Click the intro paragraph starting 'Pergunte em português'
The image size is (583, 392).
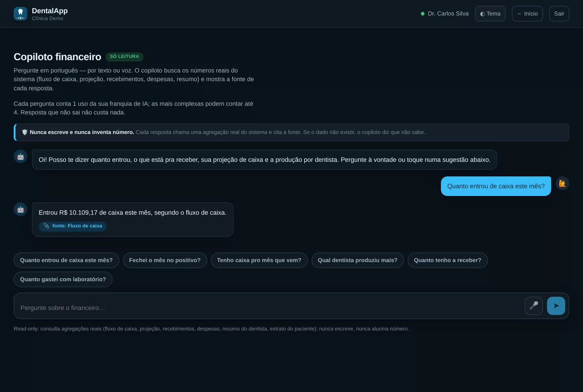(134, 79)
